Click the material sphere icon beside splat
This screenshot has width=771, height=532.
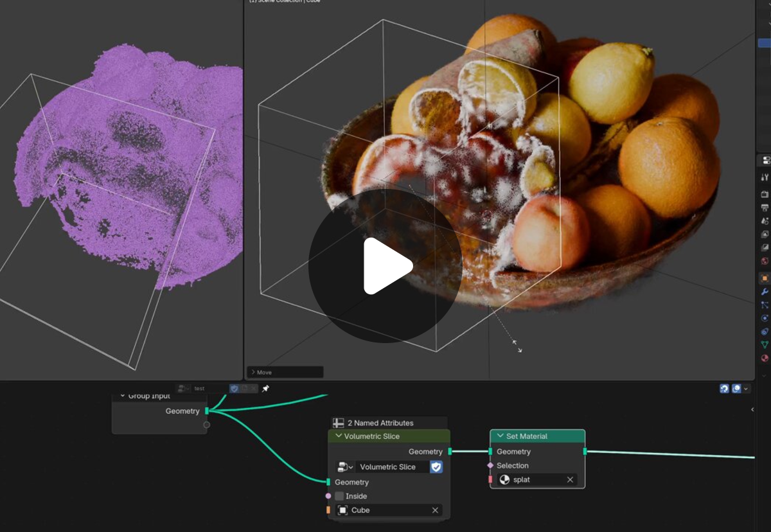pyautogui.click(x=504, y=479)
